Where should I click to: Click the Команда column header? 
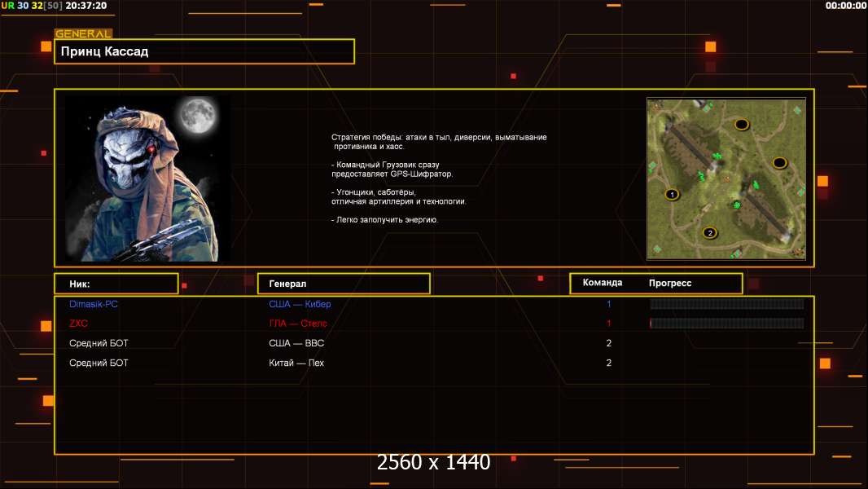(x=603, y=283)
